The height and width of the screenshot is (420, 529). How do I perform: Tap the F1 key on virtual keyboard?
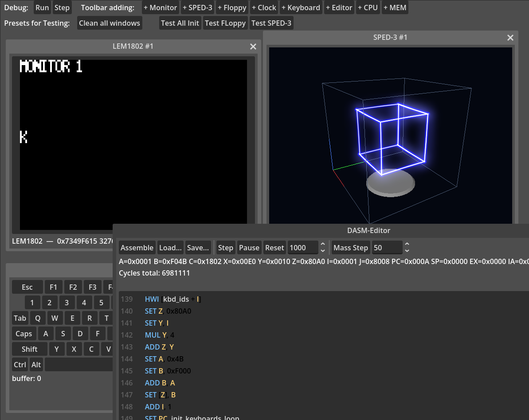pos(53,287)
